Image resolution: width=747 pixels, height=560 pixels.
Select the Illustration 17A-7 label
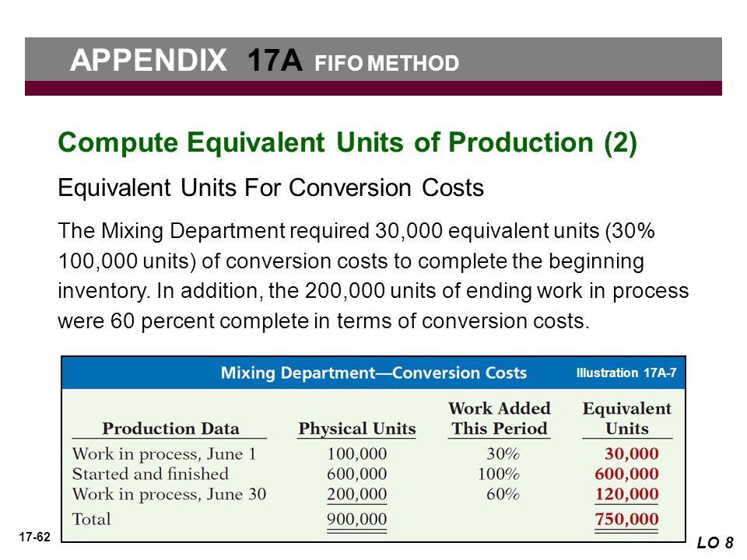pyautogui.click(x=626, y=373)
